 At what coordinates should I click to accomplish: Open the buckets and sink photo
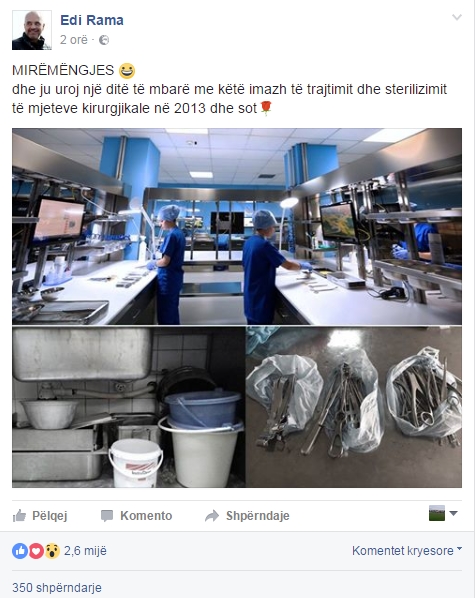(x=128, y=407)
